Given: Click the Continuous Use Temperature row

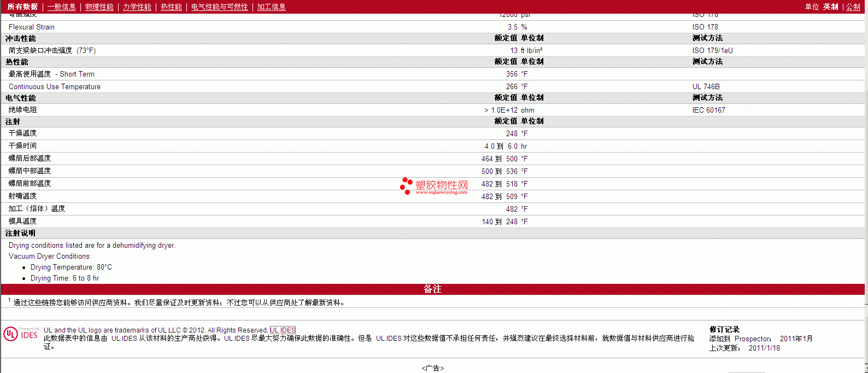Looking at the screenshot, I should pyautogui.click(x=432, y=86).
